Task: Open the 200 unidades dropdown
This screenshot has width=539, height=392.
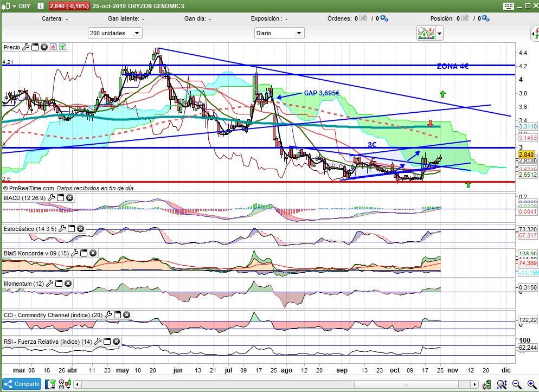Action: point(115,33)
